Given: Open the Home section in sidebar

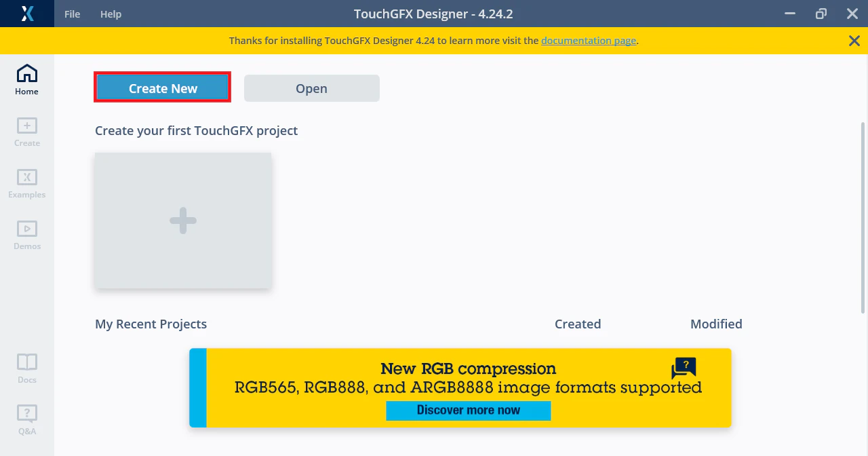Looking at the screenshot, I should point(27,80).
